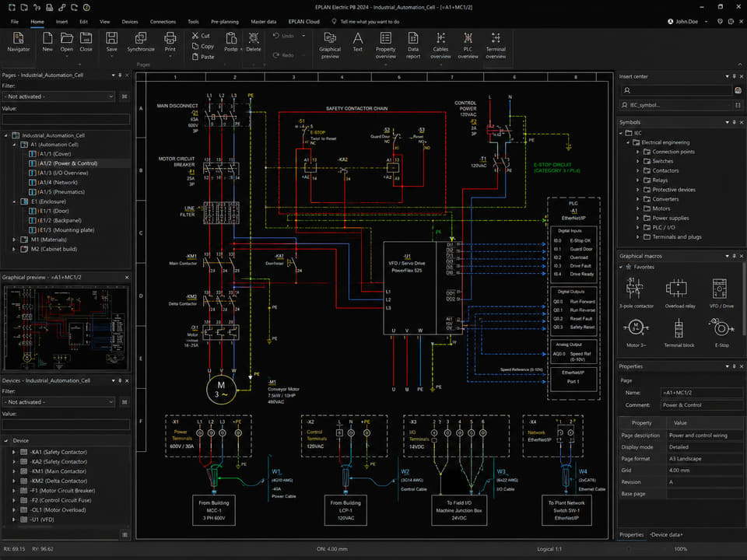Pin the Symbols panel
Viewport: 747px width, 560px height.
click(734, 122)
